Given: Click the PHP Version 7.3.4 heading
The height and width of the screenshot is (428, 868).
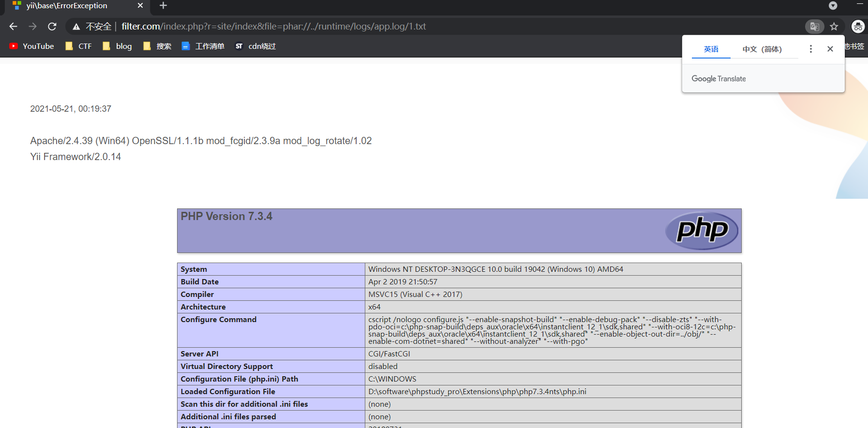Looking at the screenshot, I should coord(226,216).
